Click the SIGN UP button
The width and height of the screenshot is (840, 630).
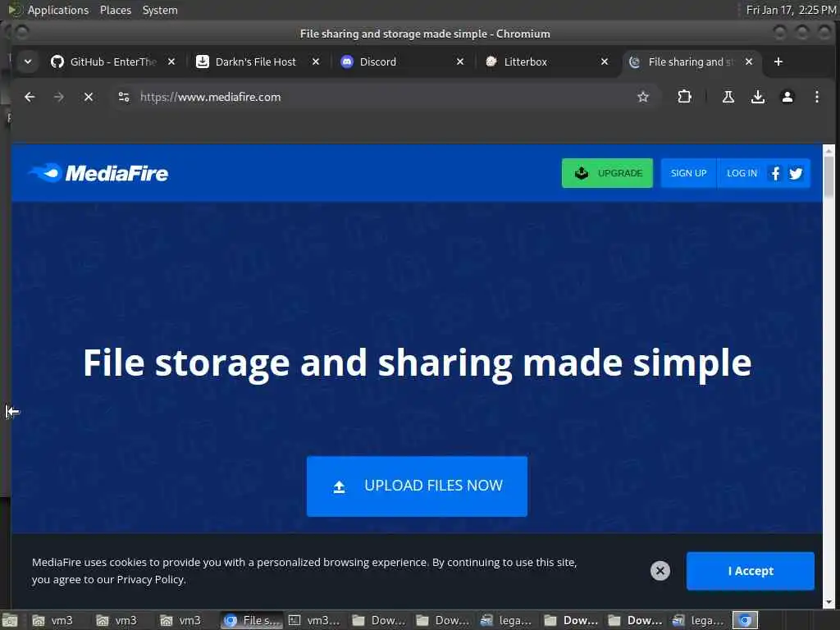[688, 173]
